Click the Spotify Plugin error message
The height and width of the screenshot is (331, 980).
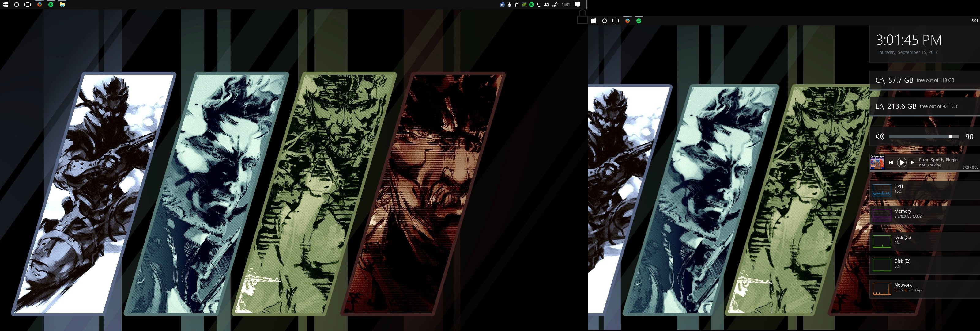[938, 163]
